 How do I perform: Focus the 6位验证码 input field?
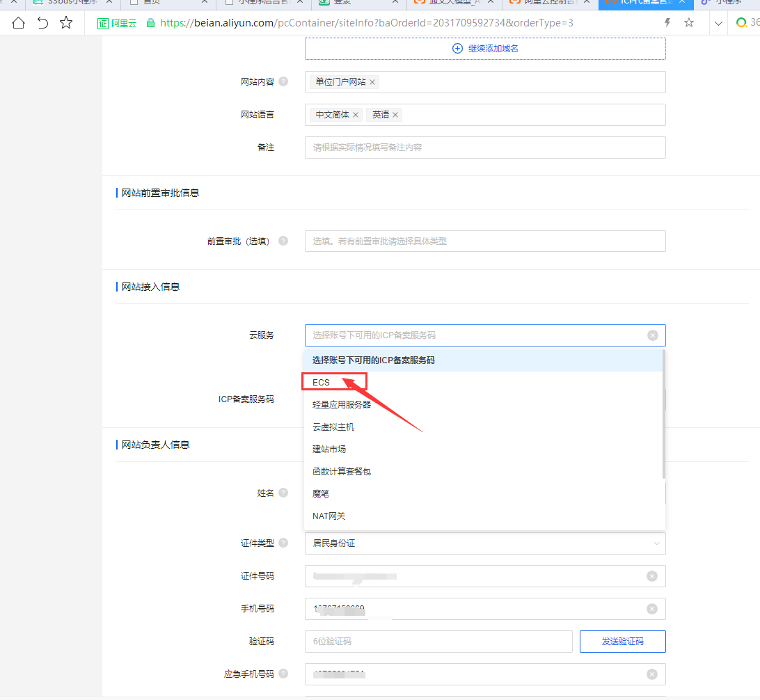[x=438, y=642]
